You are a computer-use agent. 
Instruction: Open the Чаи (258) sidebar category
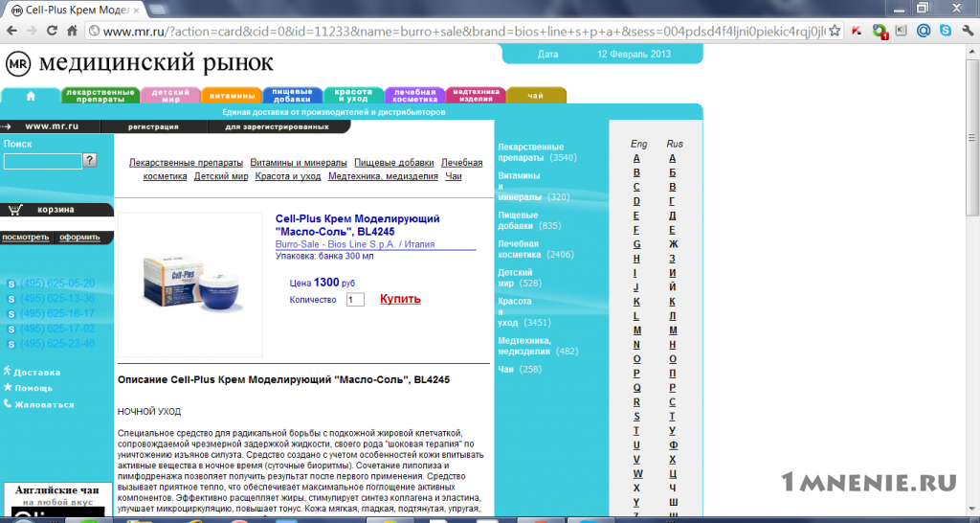[x=520, y=370]
